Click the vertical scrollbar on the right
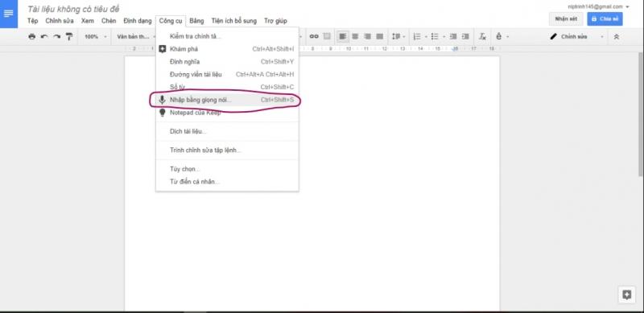The width and height of the screenshot is (644, 313). pyautogui.click(x=641, y=115)
